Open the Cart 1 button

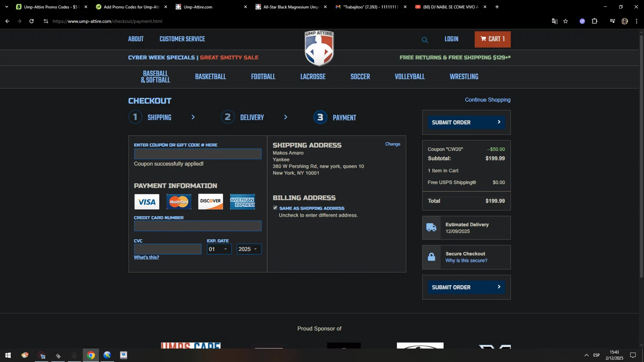(492, 39)
